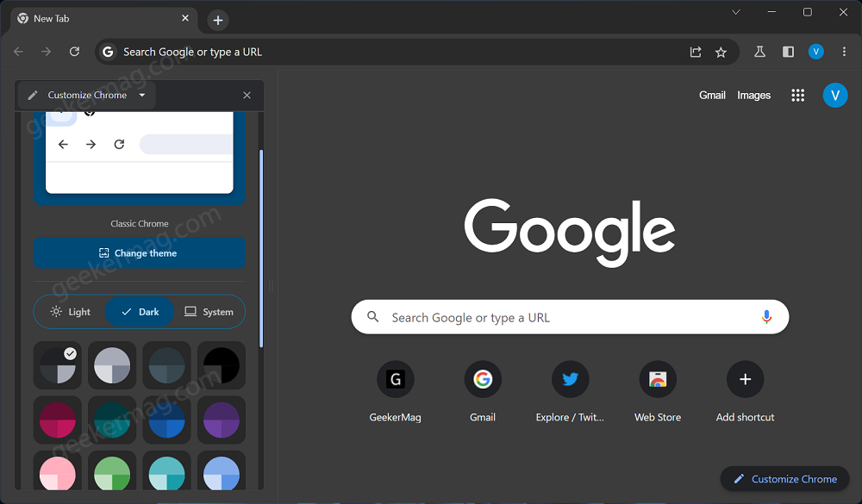Close the Customize Chrome side panel

(247, 95)
